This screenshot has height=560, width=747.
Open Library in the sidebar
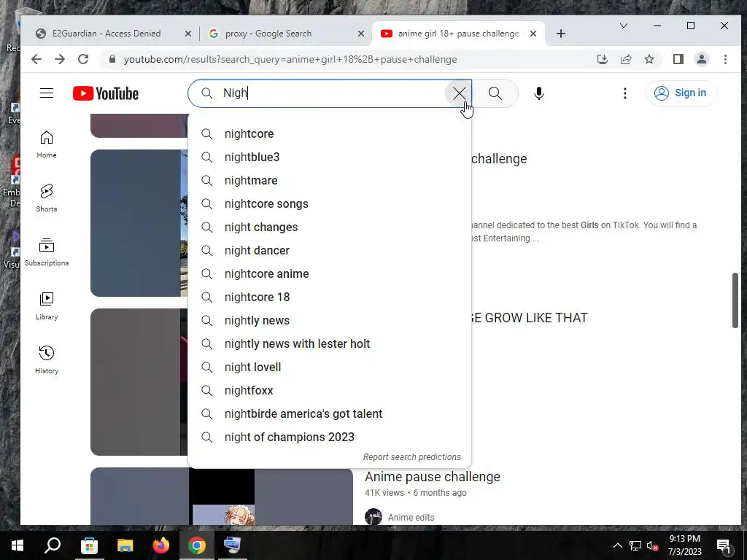[x=47, y=306]
